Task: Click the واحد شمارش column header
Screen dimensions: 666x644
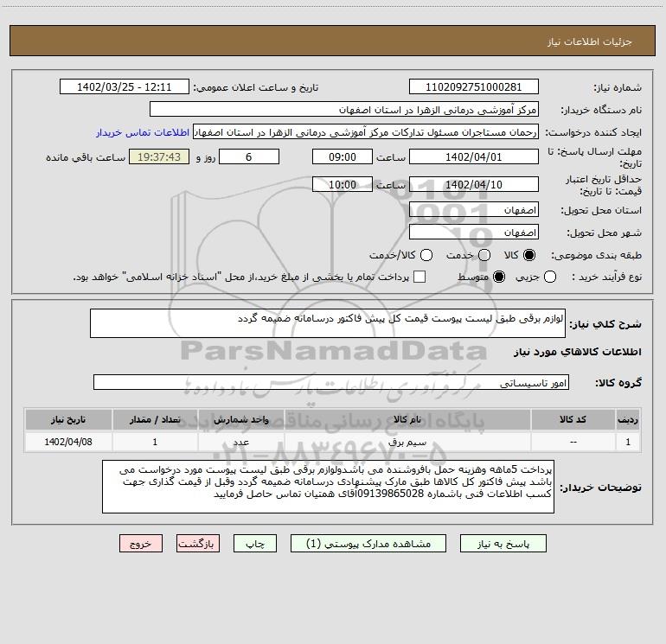Action: click(240, 419)
